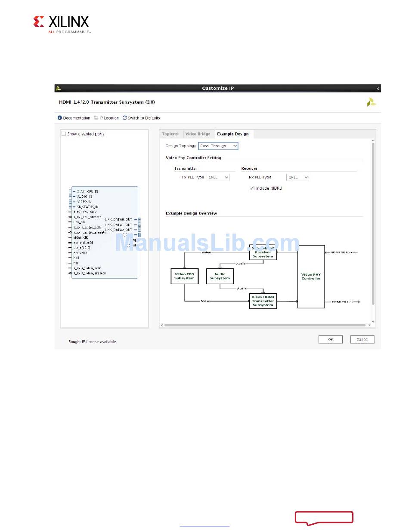
Task: Switch to the Video Bridge tab
Action: pos(198,134)
